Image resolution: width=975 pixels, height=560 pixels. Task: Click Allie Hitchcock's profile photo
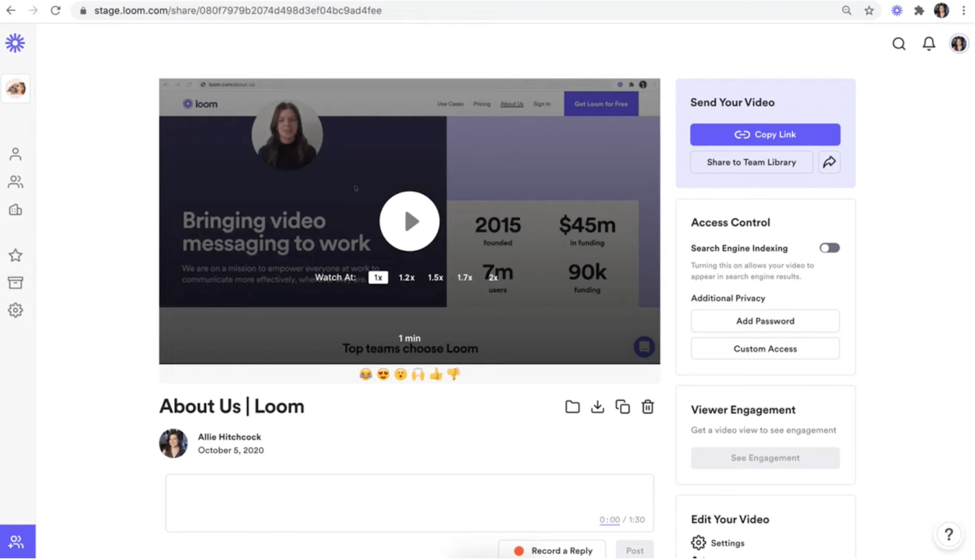[174, 443]
